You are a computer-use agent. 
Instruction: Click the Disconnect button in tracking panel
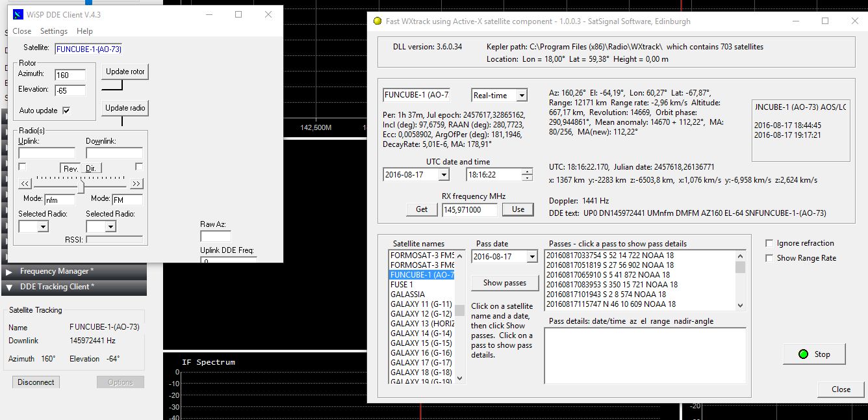click(x=36, y=382)
